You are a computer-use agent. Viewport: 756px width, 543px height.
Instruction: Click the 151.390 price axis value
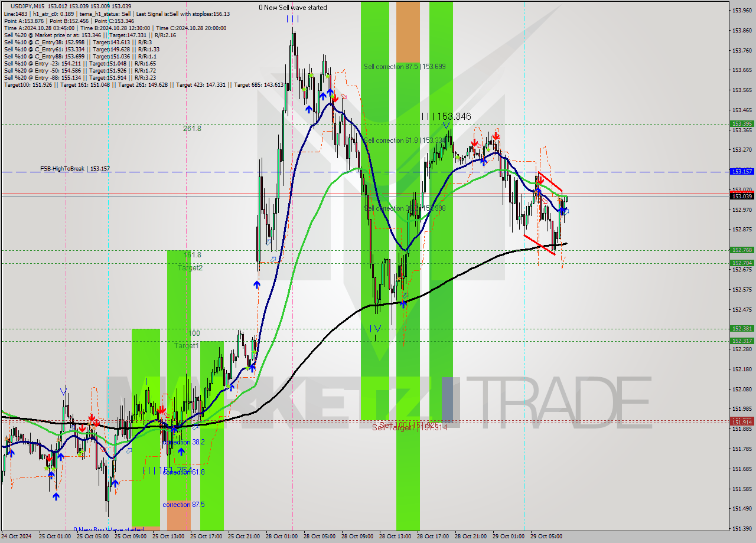point(742,528)
